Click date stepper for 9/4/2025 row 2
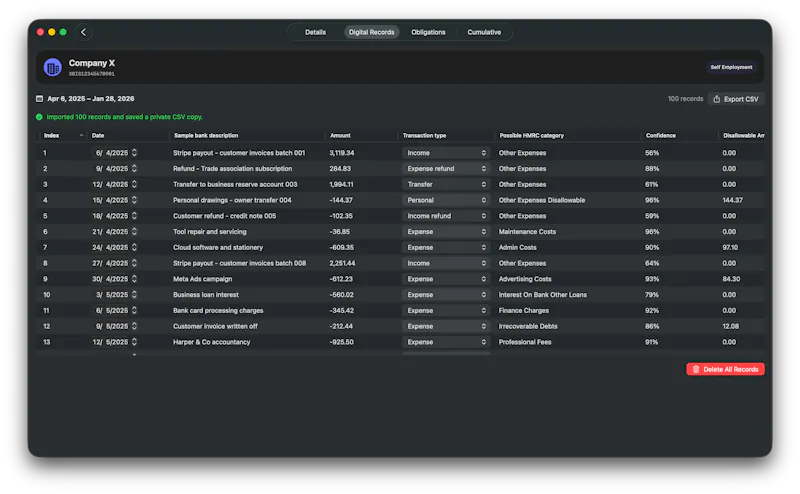The height and width of the screenshot is (494, 800). tap(134, 168)
